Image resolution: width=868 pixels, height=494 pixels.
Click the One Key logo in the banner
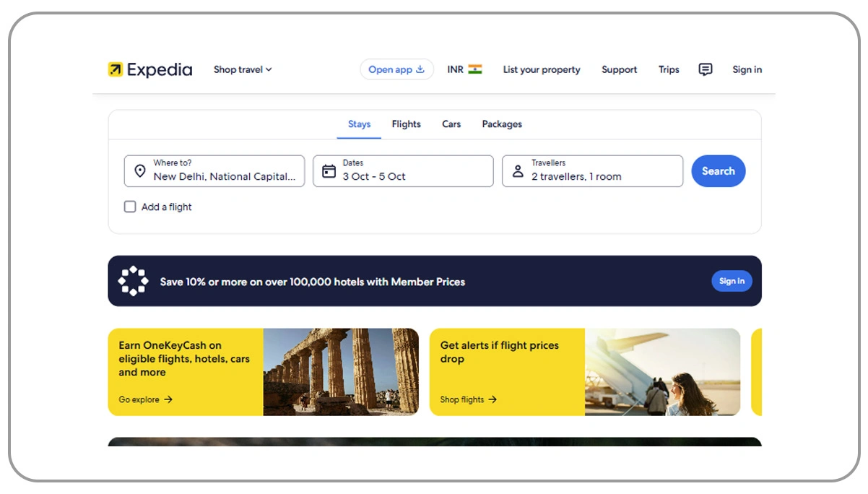[133, 280]
